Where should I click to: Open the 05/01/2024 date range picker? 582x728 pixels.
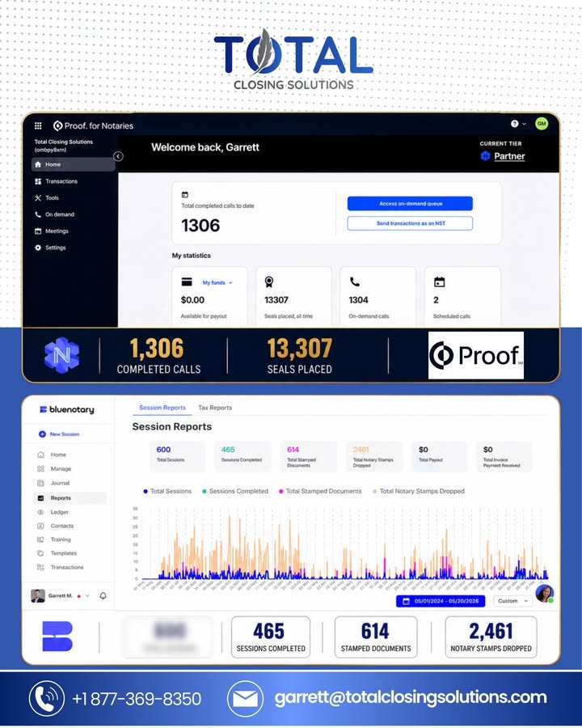click(441, 601)
